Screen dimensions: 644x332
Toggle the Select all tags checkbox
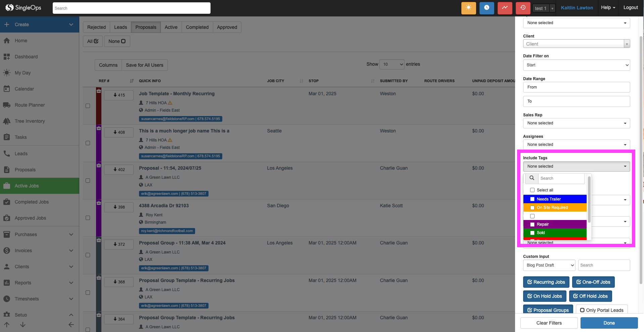[532, 190]
